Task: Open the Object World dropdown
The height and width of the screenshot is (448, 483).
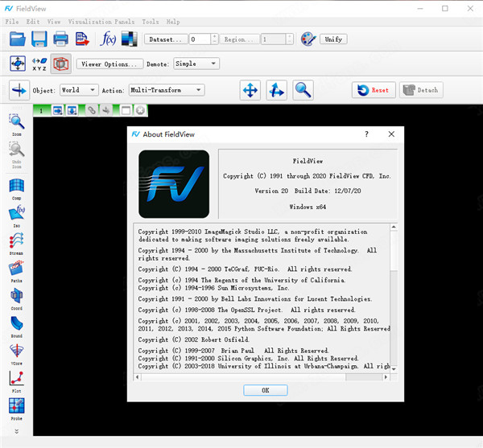Action: pyautogui.click(x=79, y=90)
